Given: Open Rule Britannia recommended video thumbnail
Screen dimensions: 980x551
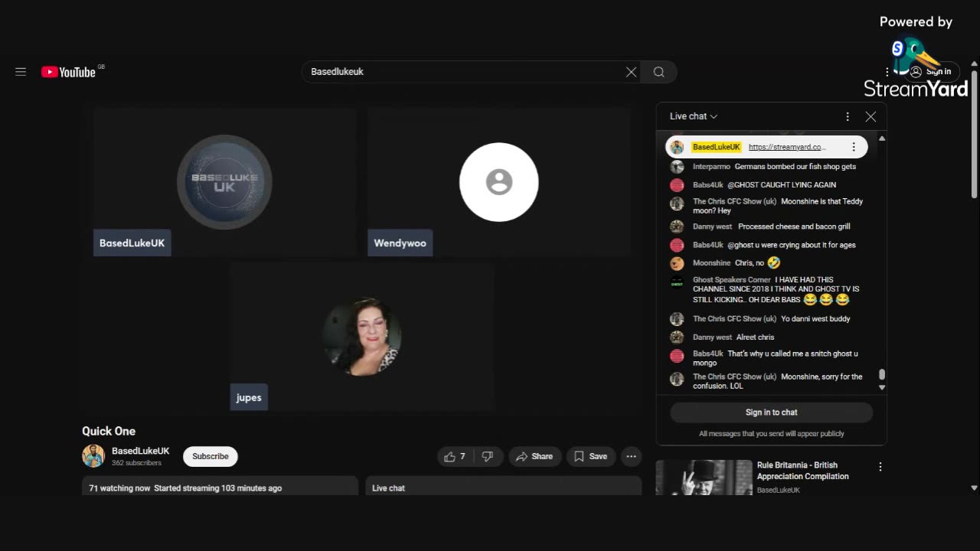Looking at the screenshot, I should click(704, 478).
